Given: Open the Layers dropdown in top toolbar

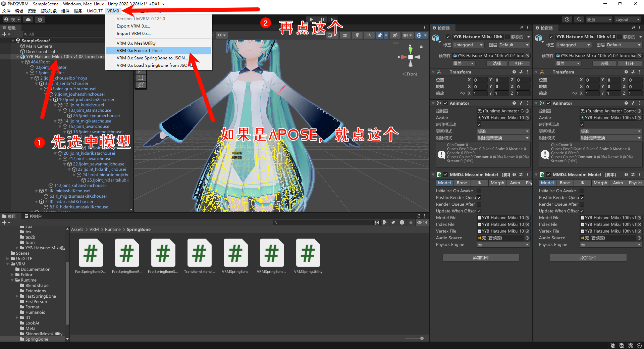Looking at the screenshot, I should pos(599,19).
